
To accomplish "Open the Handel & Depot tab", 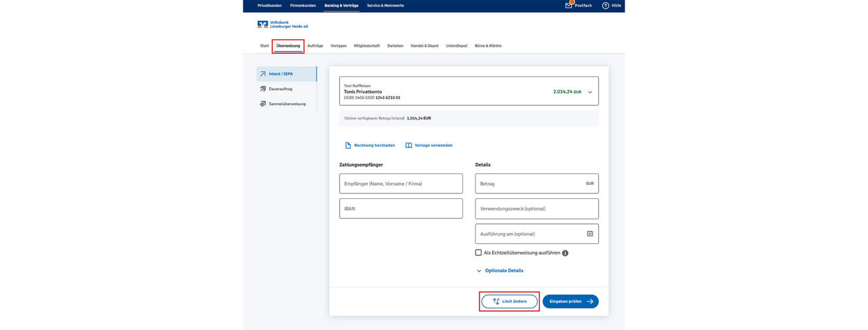I will click(425, 46).
